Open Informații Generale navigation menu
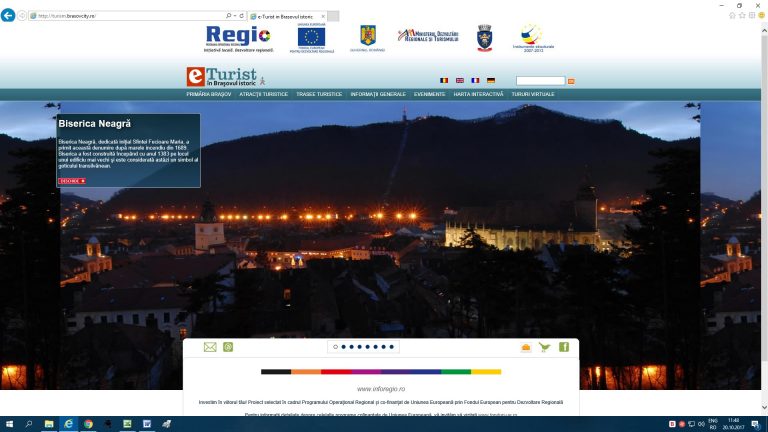The height and width of the screenshot is (432, 768). pyautogui.click(x=378, y=94)
